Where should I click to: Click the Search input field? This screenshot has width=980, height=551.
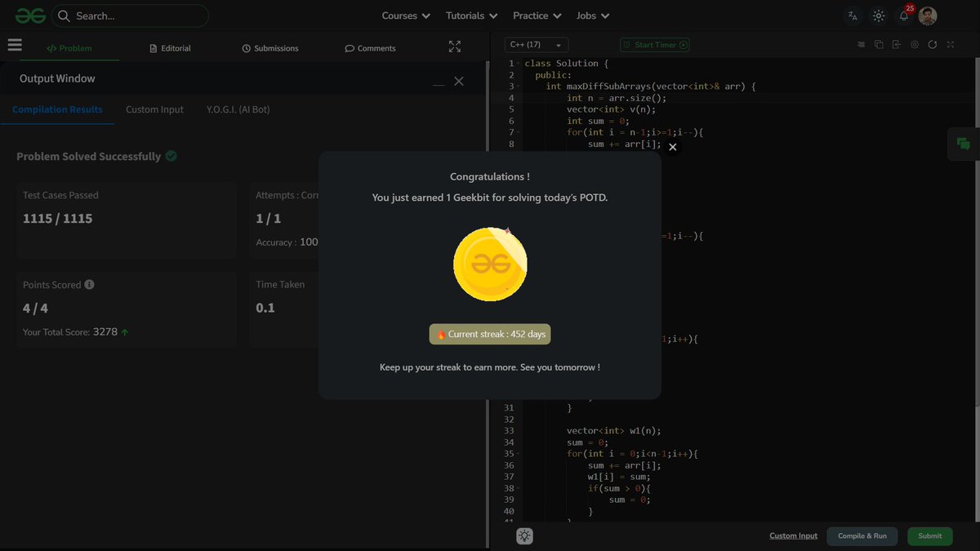point(130,16)
